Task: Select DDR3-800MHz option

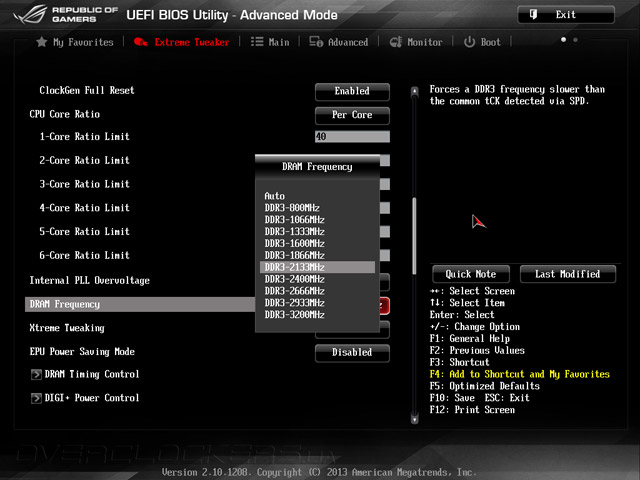Action: 317,208
